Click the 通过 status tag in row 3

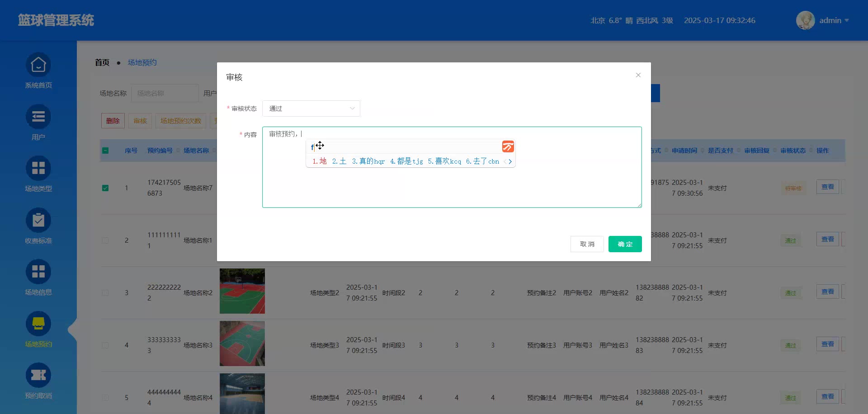point(791,293)
